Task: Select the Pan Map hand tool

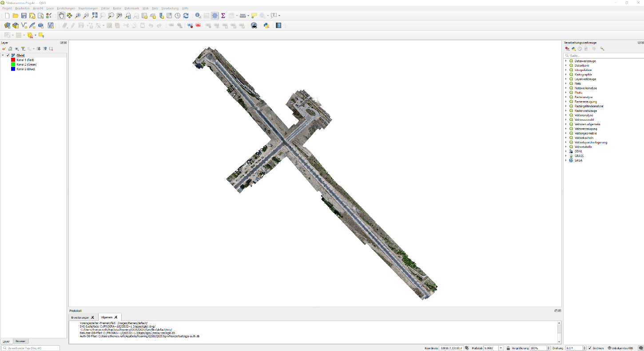Action: [61, 16]
